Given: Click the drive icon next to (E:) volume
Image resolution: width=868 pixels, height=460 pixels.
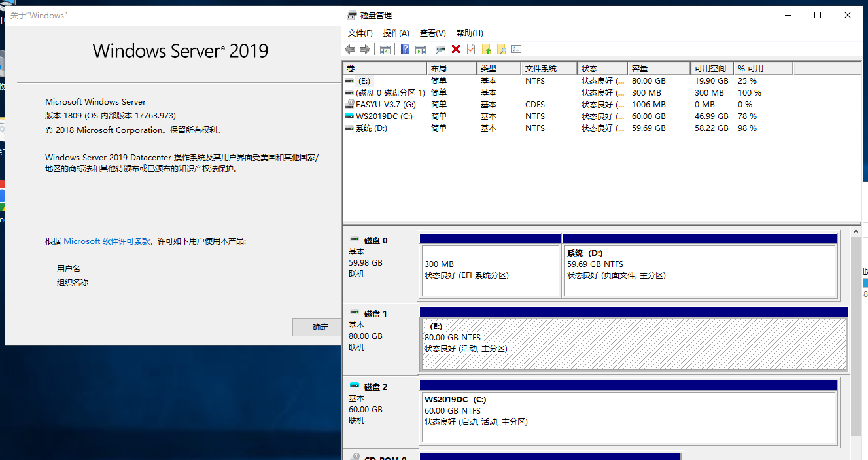Looking at the screenshot, I should (x=350, y=81).
